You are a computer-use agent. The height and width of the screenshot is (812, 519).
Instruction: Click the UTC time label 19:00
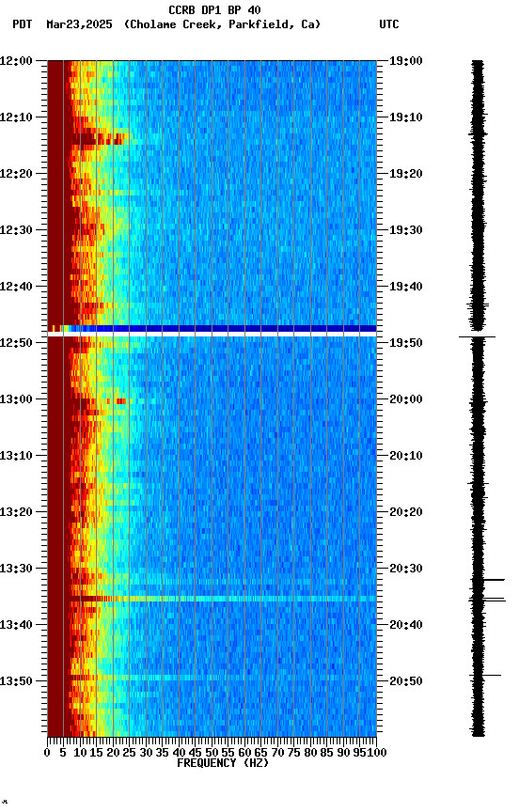[406, 61]
